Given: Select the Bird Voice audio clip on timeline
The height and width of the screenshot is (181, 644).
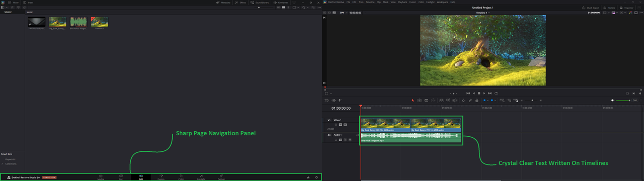Looking at the screenshot, I should point(411,138).
